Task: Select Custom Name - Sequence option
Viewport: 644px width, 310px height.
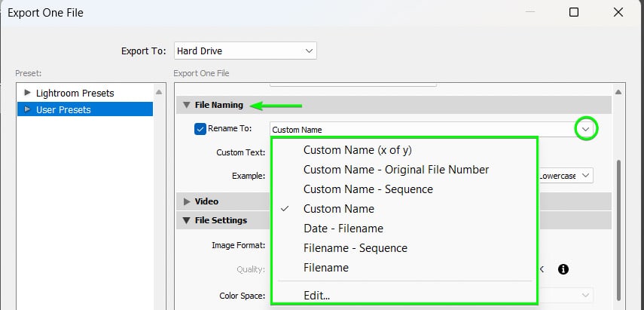Action: (368, 189)
